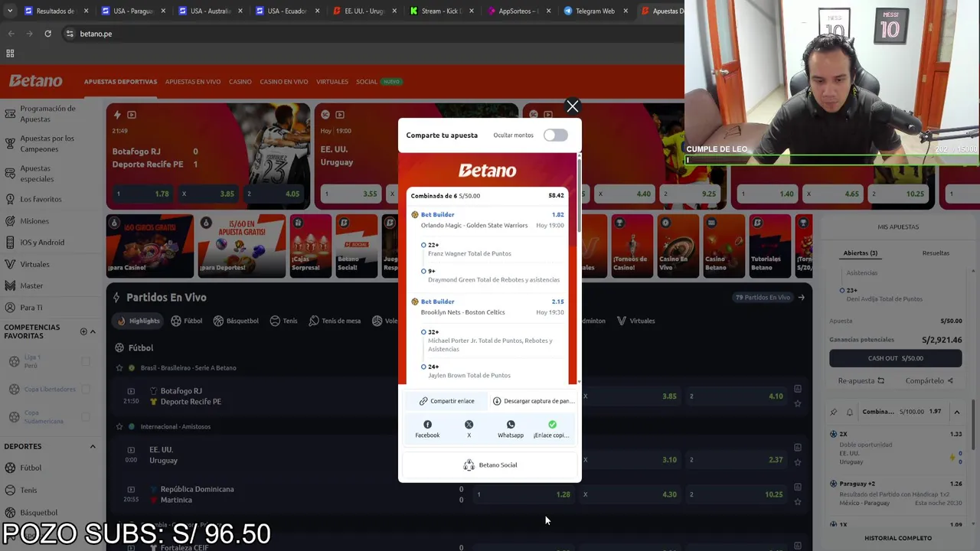Share the bet on X
980x551 pixels.
(469, 429)
